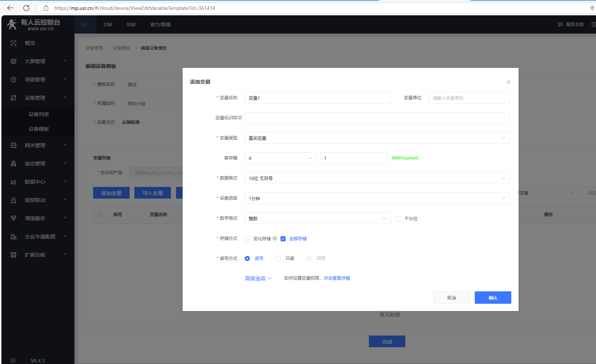Click the browser refresh icon

tap(26, 8)
